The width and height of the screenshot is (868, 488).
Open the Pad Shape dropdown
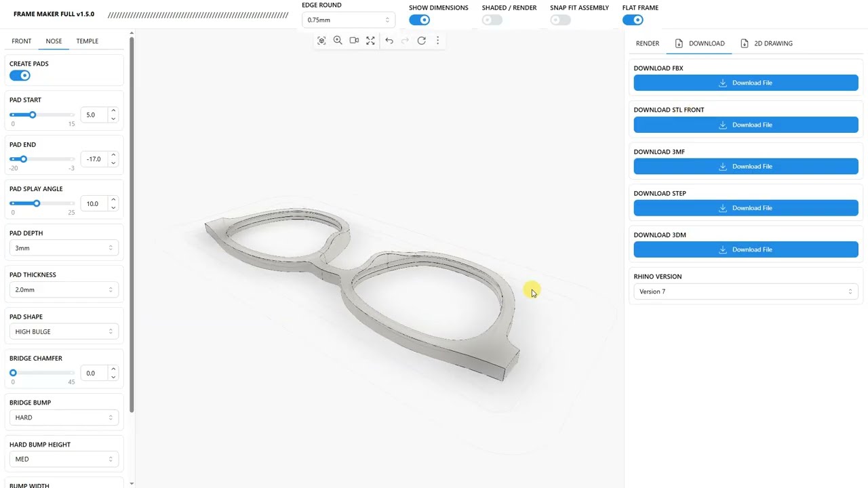[64, 331]
